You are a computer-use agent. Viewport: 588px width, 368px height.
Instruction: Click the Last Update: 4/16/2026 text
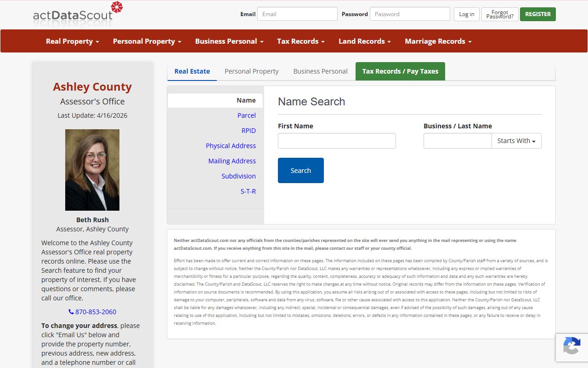[x=92, y=115]
